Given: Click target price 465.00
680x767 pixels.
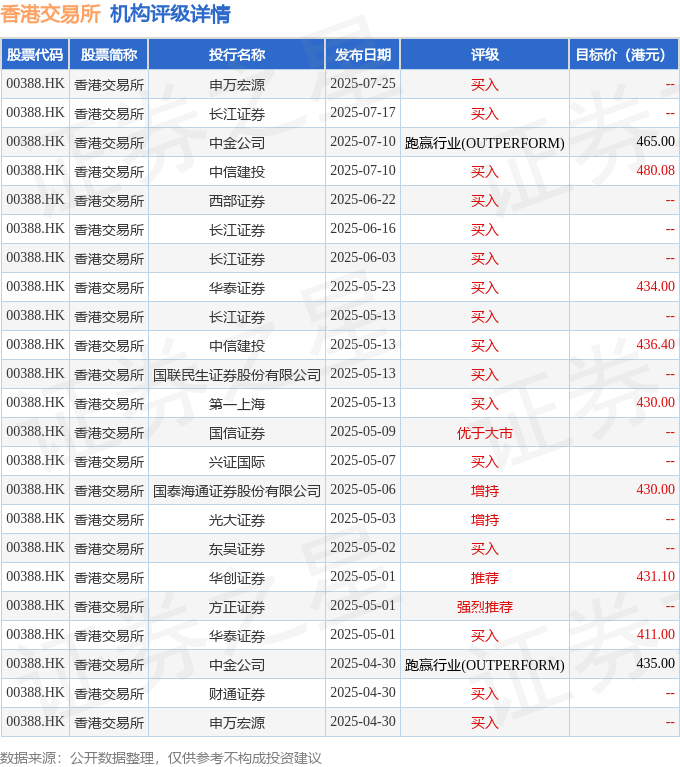Looking at the screenshot, I should [655, 141].
